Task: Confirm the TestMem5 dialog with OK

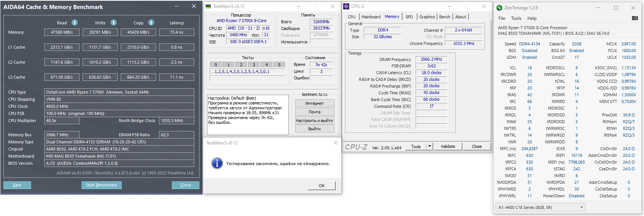Action: coord(321,186)
